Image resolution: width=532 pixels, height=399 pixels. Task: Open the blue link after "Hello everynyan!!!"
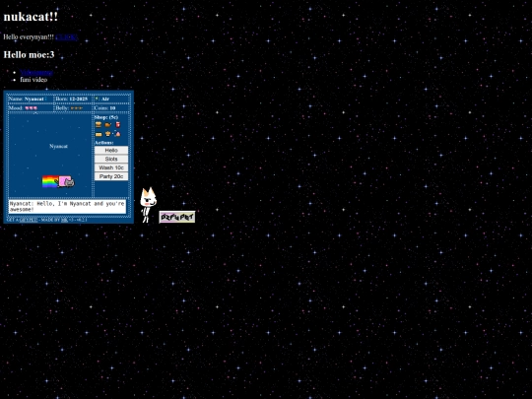click(66, 37)
